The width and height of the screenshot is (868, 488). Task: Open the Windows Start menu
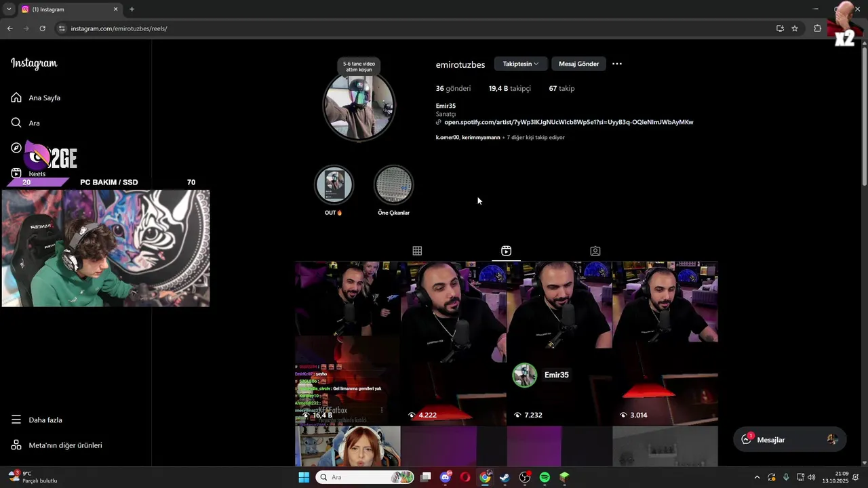tap(304, 477)
